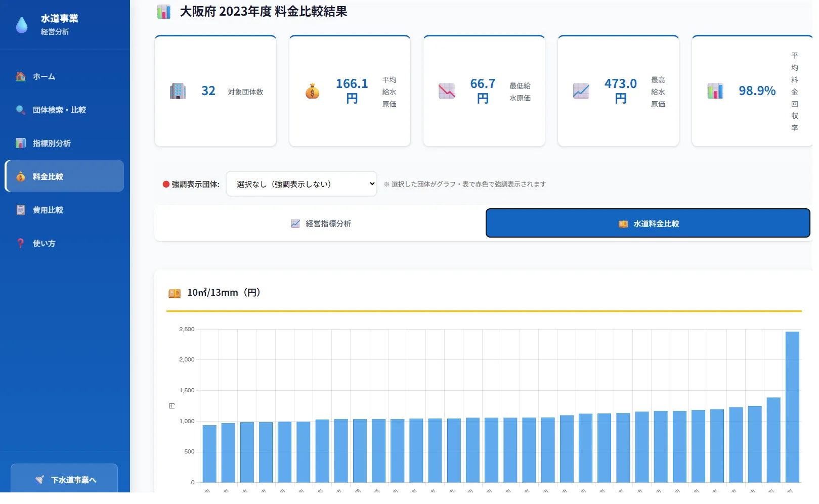Click the note about red highlighting
This screenshot has height=504, width=819.
click(x=464, y=184)
